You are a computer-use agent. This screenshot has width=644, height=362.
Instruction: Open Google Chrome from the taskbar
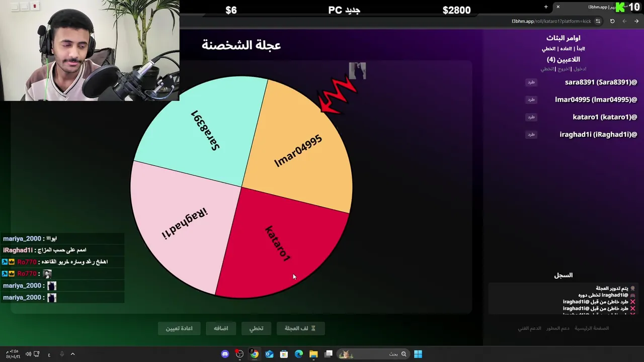pos(255,354)
